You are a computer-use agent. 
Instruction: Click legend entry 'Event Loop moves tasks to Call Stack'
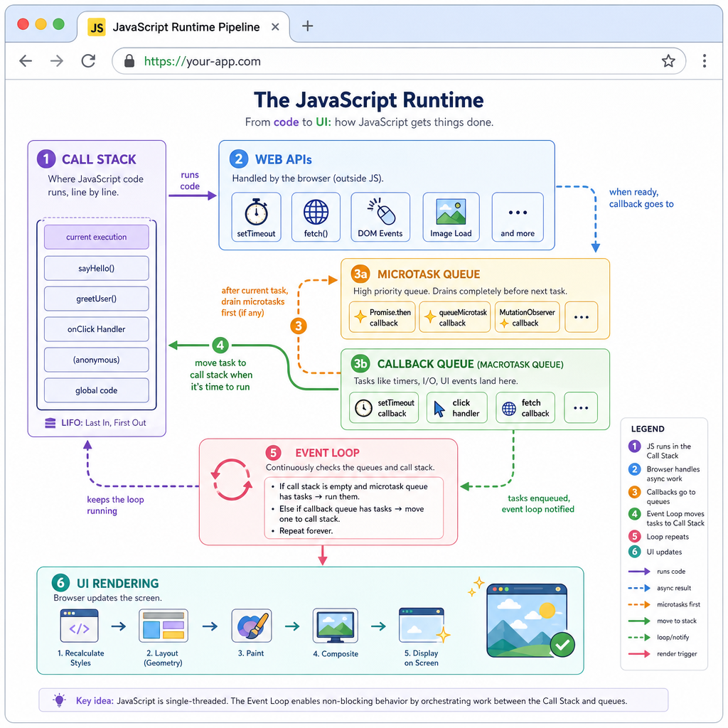pyautogui.click(x=667, y=518)
